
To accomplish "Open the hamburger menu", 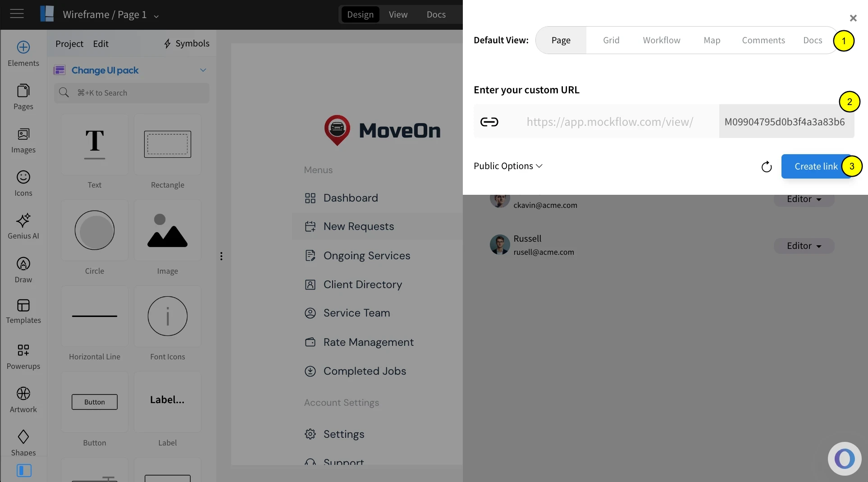I will pos(17,14).
